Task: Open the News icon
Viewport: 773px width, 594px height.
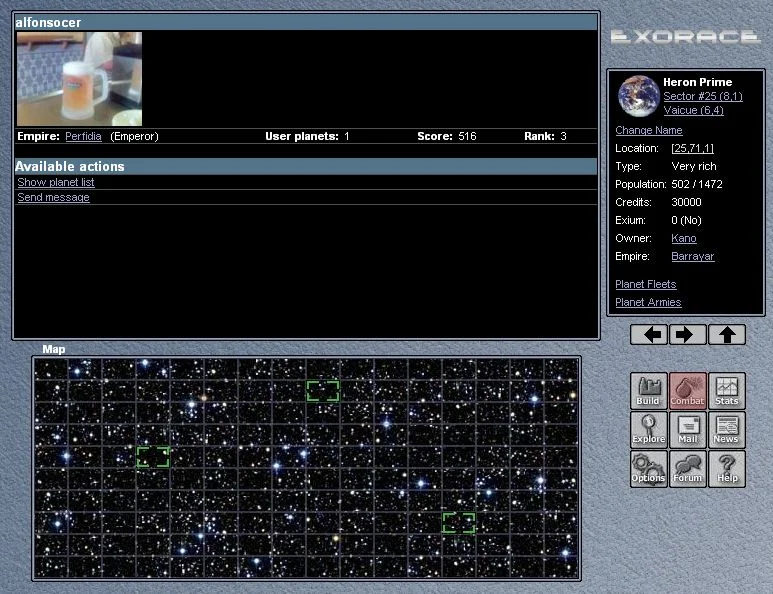Action: coord(726,429)
